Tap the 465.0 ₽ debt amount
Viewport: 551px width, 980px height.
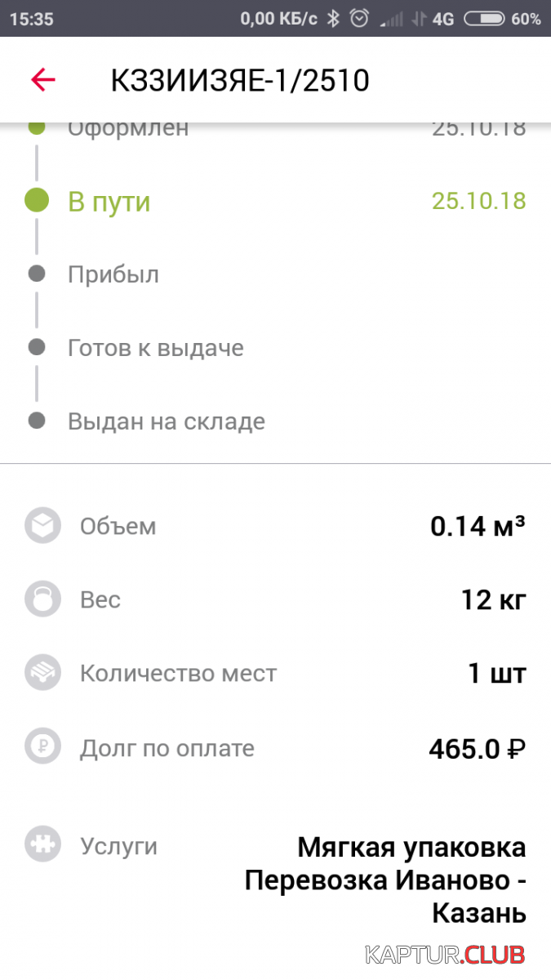point(477,748)
